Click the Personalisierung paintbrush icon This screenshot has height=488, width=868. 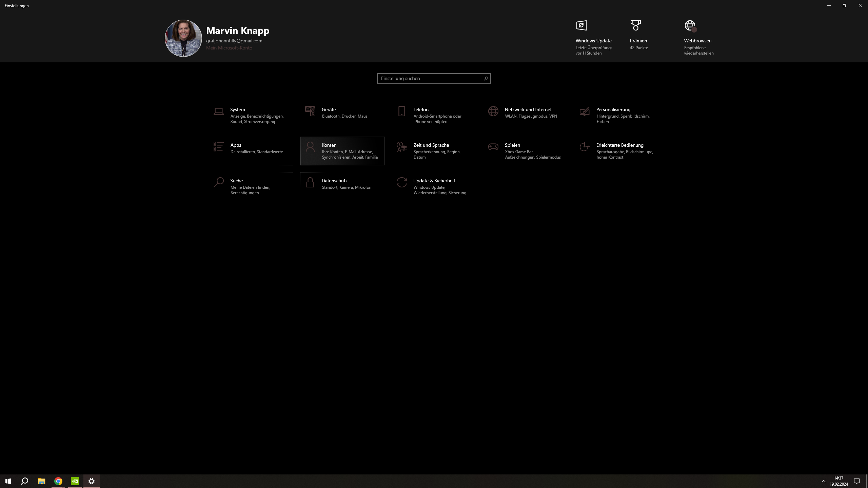pos(585,111)
